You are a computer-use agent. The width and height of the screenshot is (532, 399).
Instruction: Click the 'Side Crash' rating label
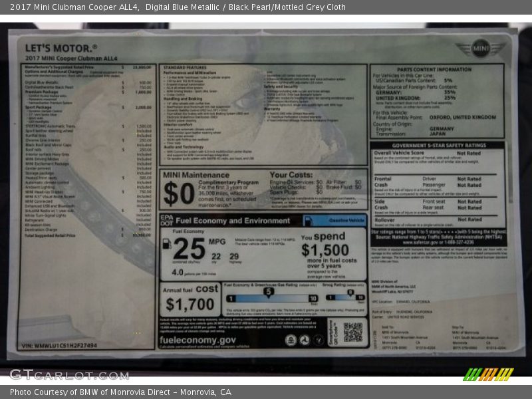point(380,204)
